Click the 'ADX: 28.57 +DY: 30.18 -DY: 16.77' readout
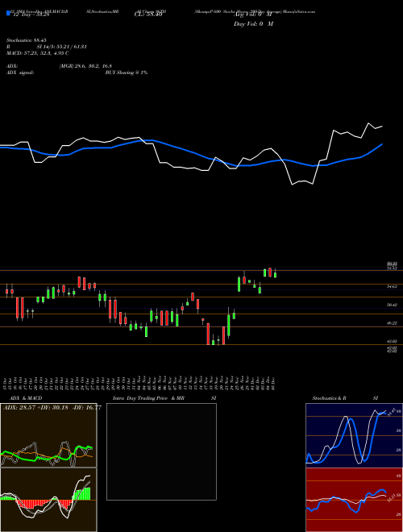 [52, 408]
